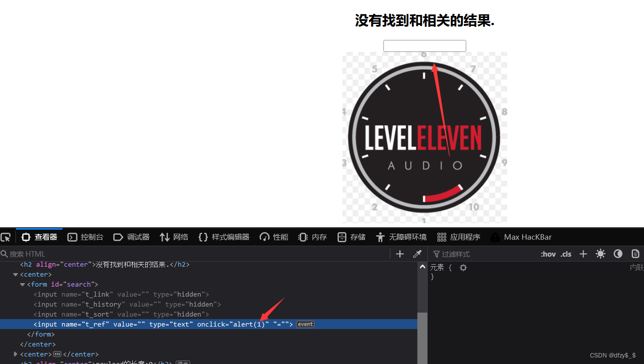Focus the filter styles (过滤样式) field

[x=483, y=254]
